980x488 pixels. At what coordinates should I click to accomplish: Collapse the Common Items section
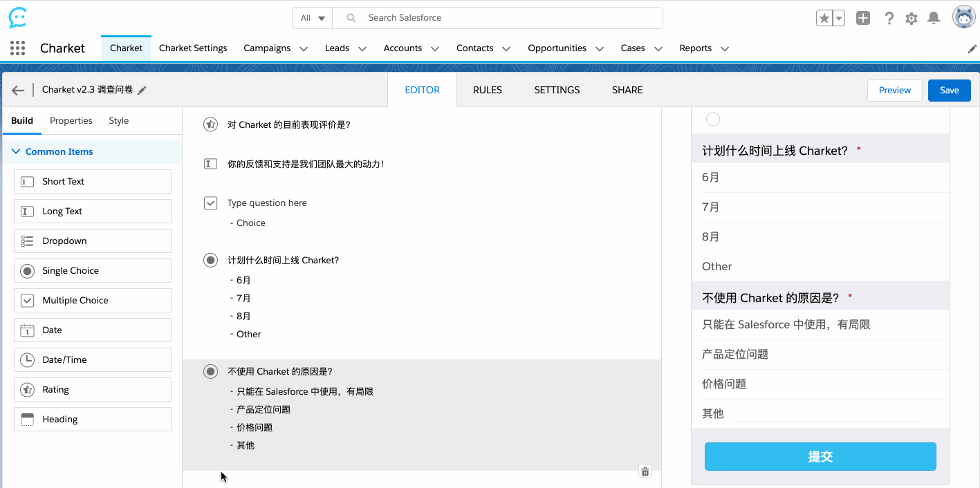click(x=17, y=151)
